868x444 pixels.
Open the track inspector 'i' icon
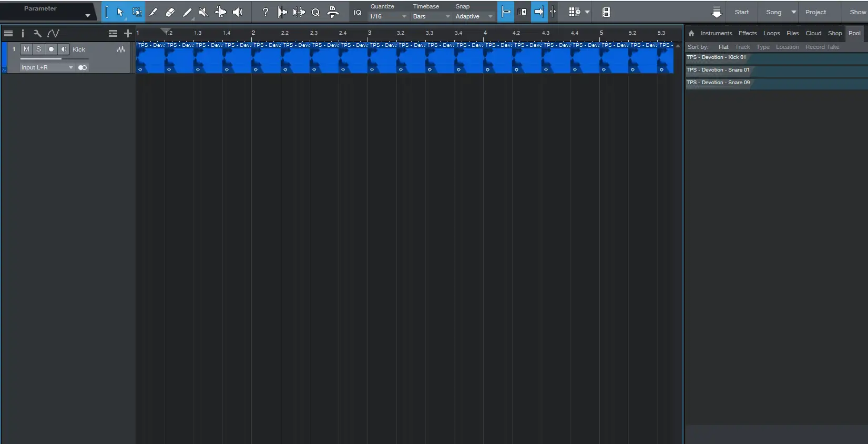coord(23,33)
